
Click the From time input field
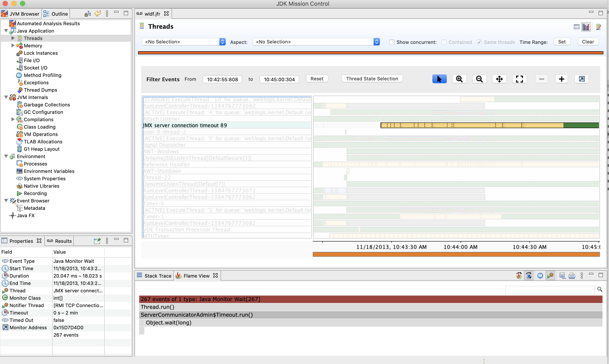[x=222, y=79]
